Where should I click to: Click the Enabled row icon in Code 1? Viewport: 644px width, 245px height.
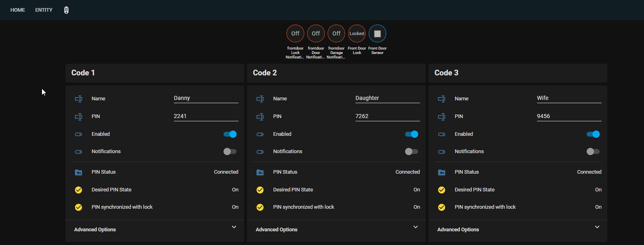click(x=79, y=134)
